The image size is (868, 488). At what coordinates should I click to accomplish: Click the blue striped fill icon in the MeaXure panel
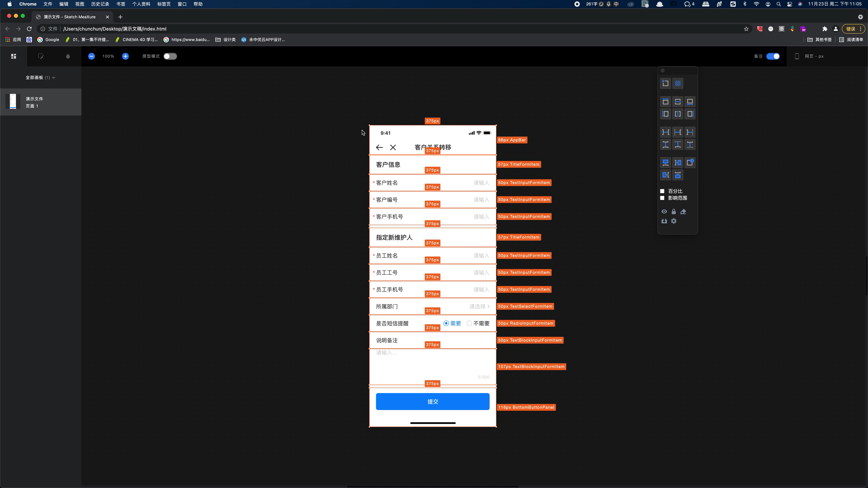(678, 83)
